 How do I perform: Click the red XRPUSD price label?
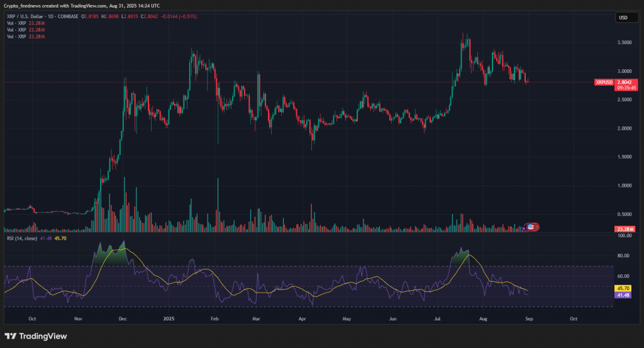point(604,82)
